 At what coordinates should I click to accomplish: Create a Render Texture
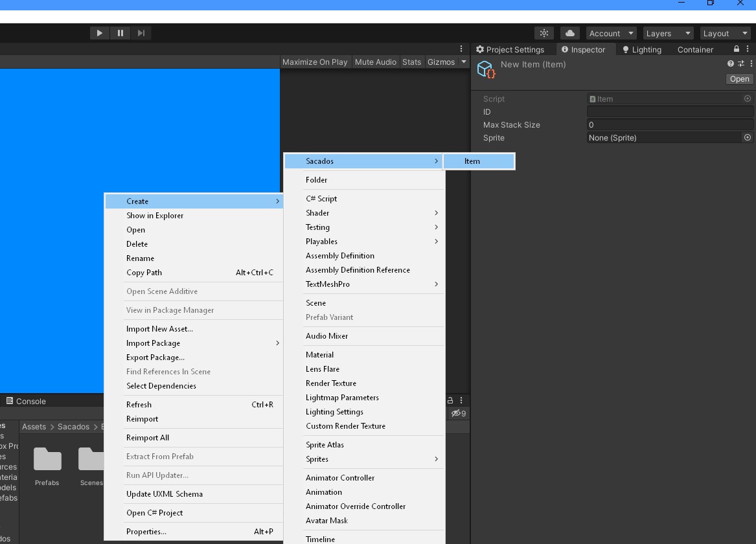pyautogui.click(x=364, y=383)
